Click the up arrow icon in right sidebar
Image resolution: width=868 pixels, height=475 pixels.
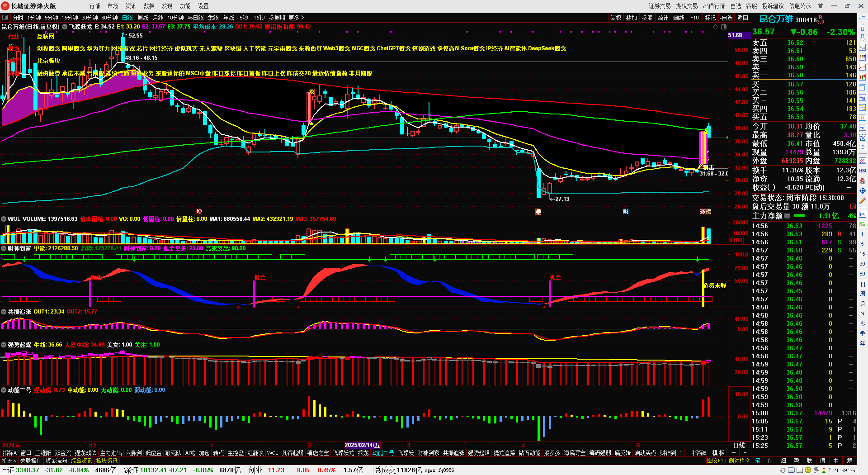click(x=862, y=27)
